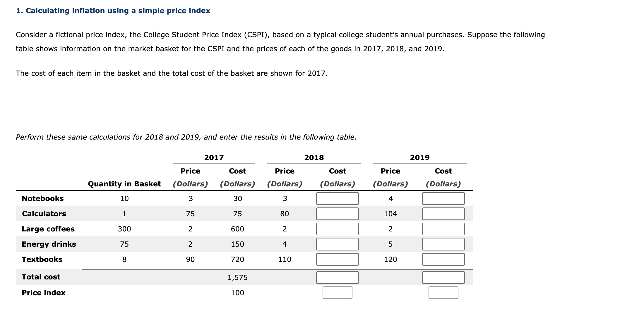644x316 pixels.
Task: Click the 2018 Cost field for Textbooks
Action: (x=337, y=259)
